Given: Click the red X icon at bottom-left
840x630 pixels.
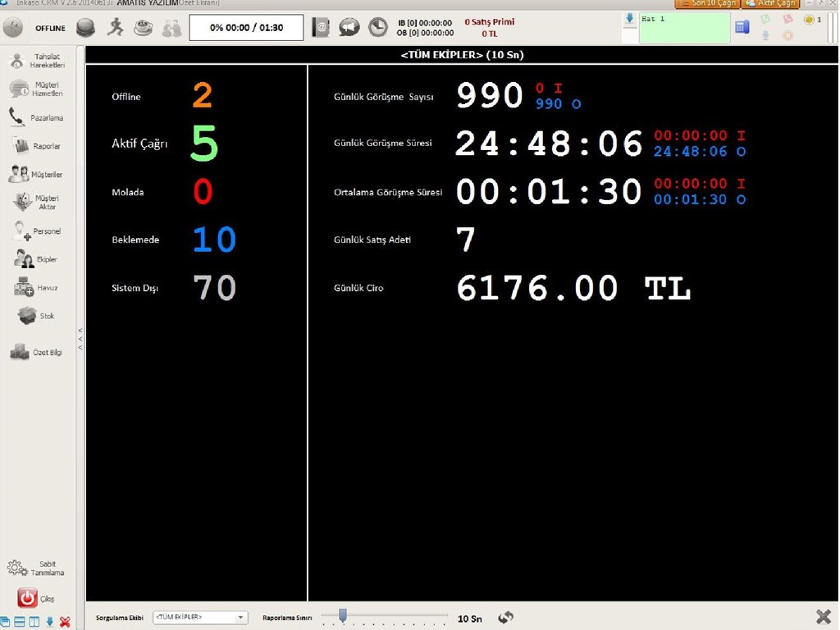Looking at the screenshot, I should tap(65, 622).
